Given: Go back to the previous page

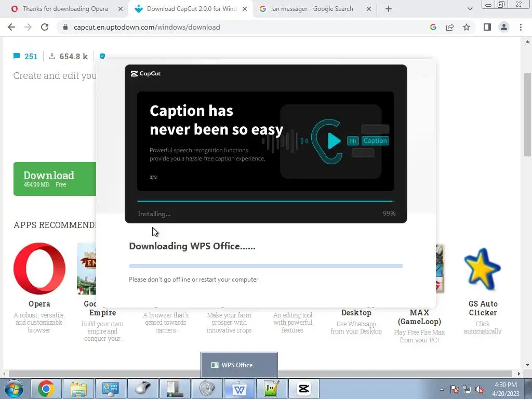Looking at the screenshot, I should [11, 27].
